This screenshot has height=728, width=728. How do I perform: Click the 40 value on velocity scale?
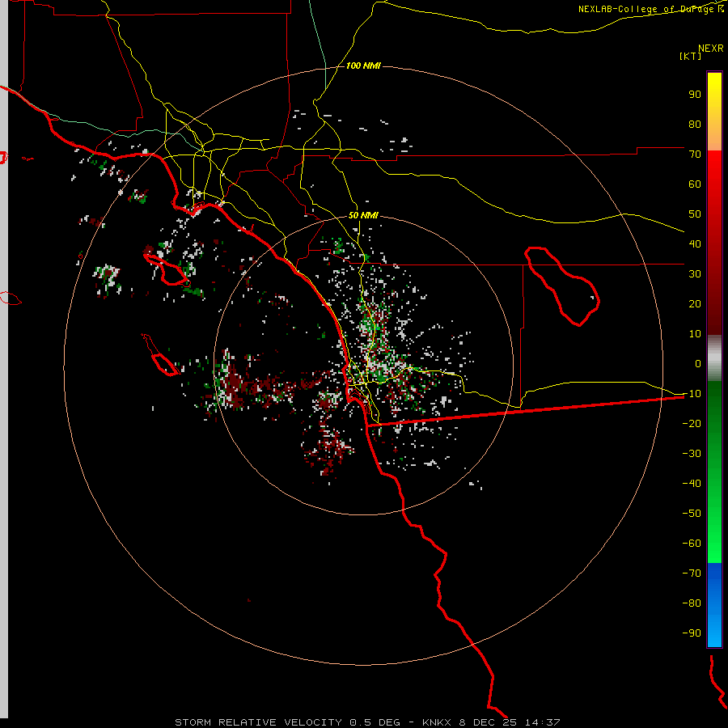pyautogui.click(x=695, y=243)
